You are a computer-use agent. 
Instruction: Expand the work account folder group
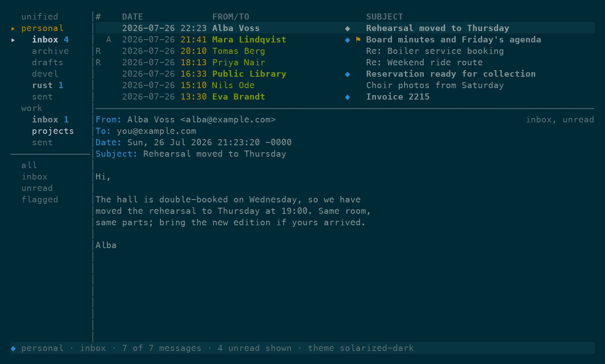pos(32,108)
